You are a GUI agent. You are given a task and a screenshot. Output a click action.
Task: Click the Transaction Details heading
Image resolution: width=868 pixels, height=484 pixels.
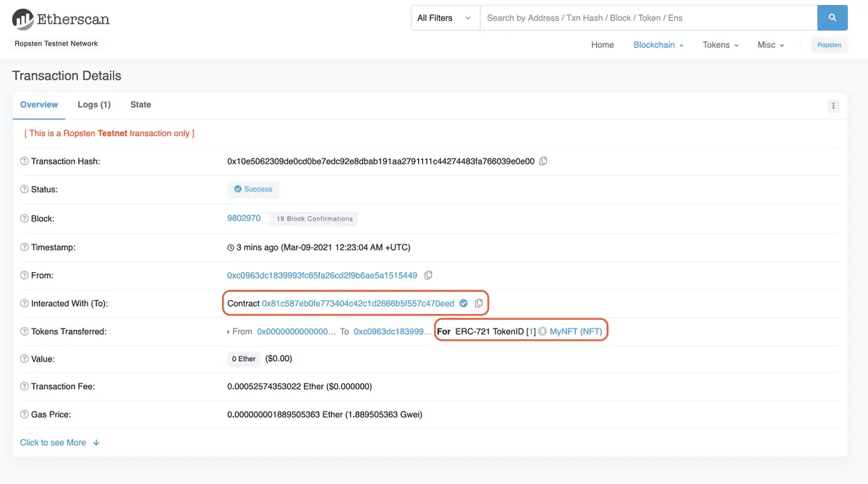pos(67,76)
